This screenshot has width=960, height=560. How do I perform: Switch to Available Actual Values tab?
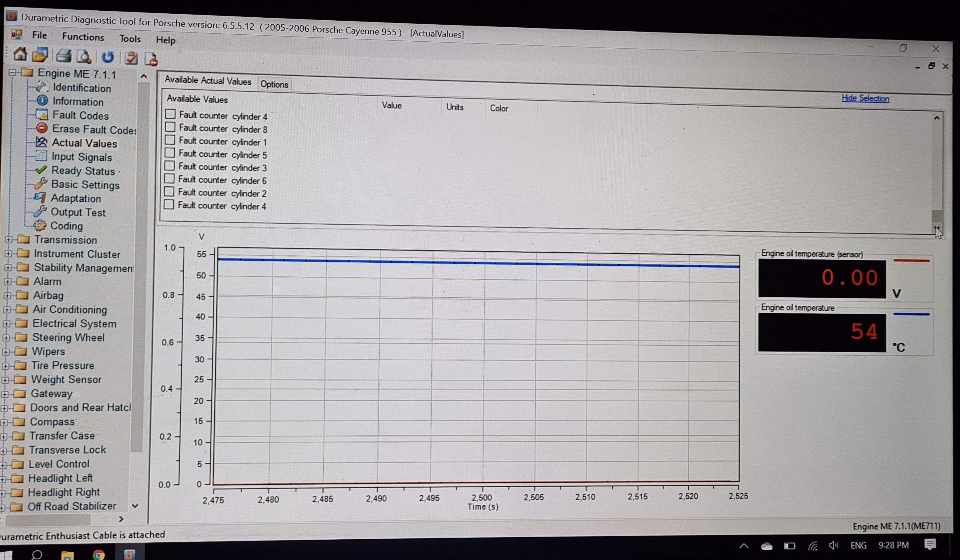coord(208,80)
